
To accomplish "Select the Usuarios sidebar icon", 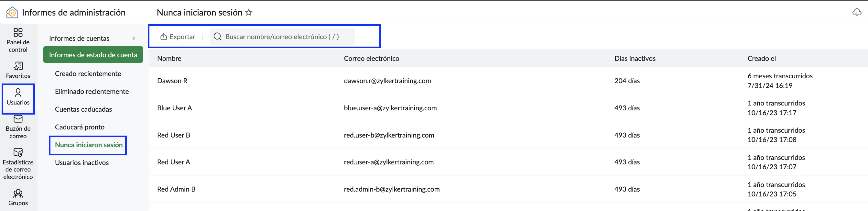I will coord(18,93).
